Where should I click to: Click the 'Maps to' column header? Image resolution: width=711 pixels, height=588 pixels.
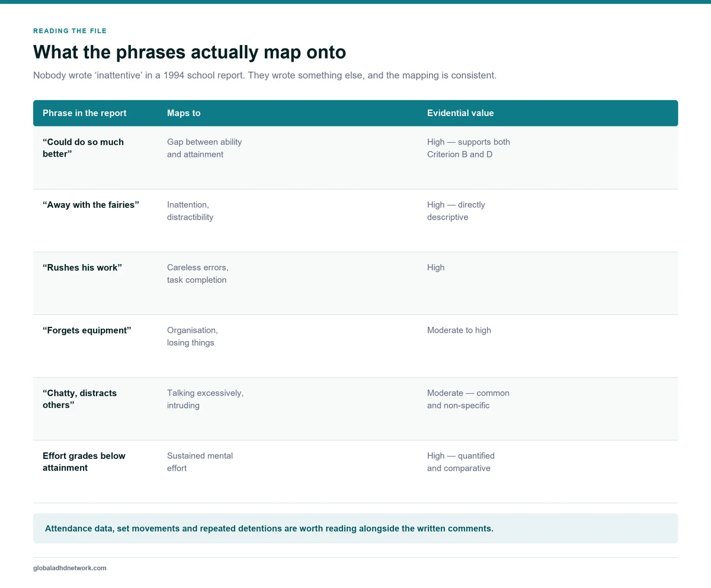pyautogui.click(x=184, y=113)
